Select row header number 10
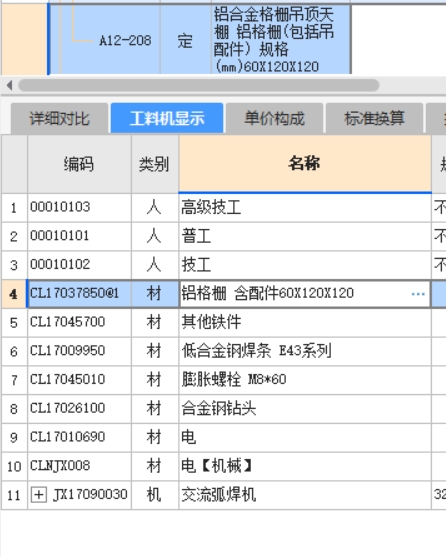446x557 pixels. coord(14,466)
